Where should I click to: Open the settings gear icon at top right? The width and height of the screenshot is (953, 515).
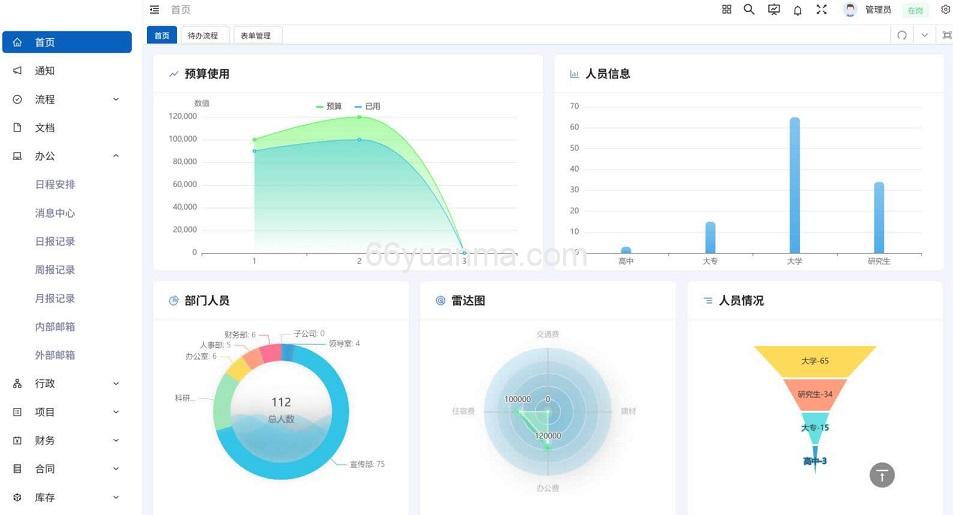946,9
